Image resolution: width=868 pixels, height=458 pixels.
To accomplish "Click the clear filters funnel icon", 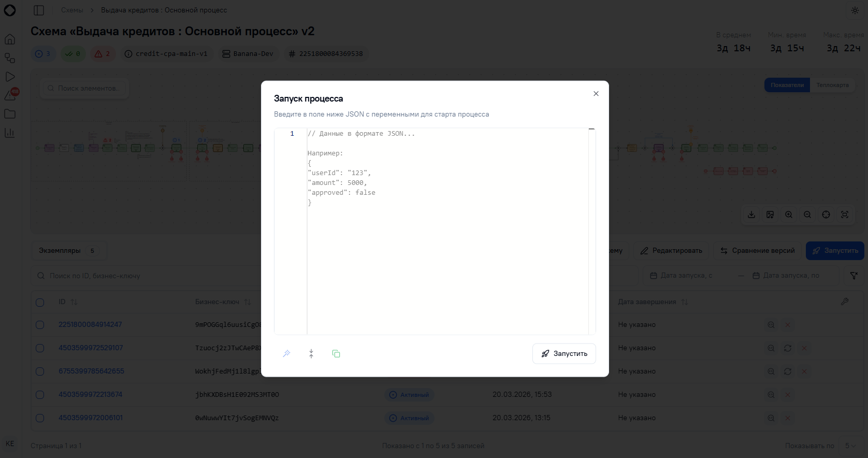I will pyautogui.click(x=854, y=276).
